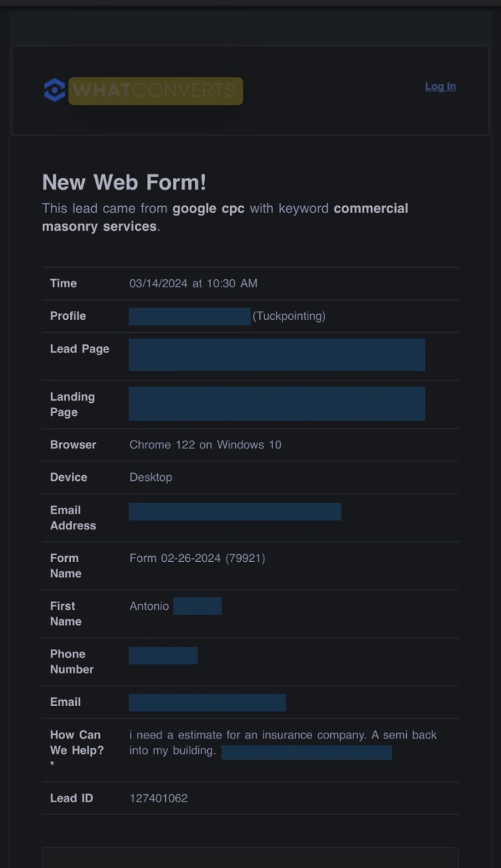501x868 pixels.
Task: Click the (Tuckpointing) profile label
Action: pyautogui.click(x=289, y=316)
